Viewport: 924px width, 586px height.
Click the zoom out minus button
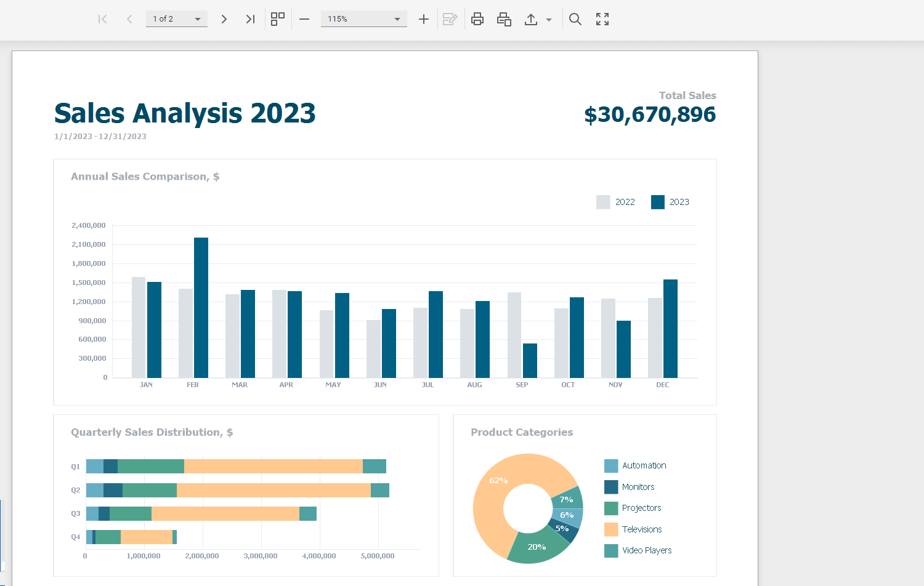304,19
